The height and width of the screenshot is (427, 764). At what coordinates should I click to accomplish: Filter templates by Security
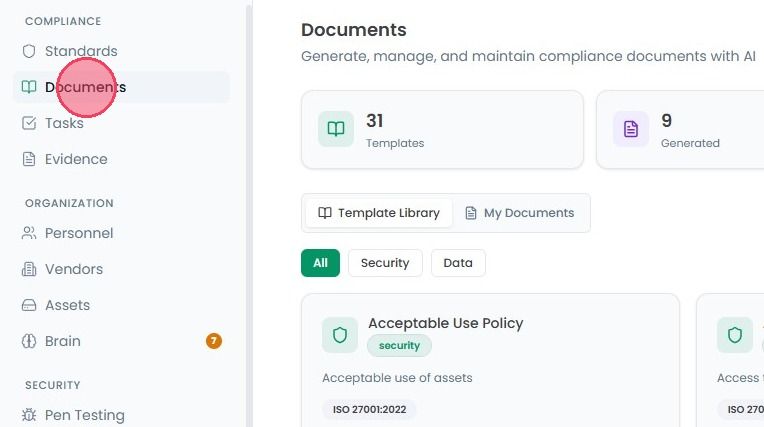[x=385, y=263]
